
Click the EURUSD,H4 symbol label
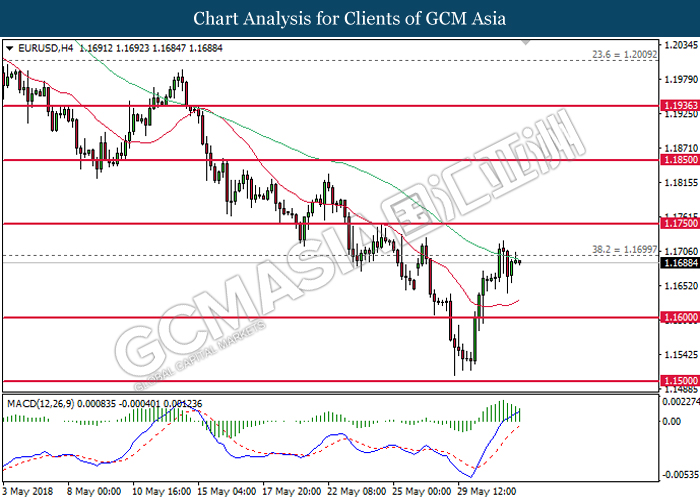46,48
